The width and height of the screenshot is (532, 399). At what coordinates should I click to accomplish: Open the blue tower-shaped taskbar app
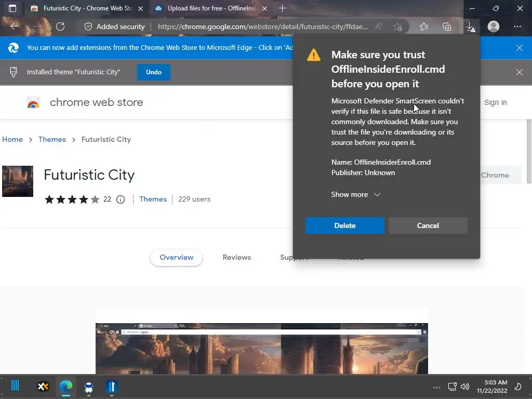point(112,387)
